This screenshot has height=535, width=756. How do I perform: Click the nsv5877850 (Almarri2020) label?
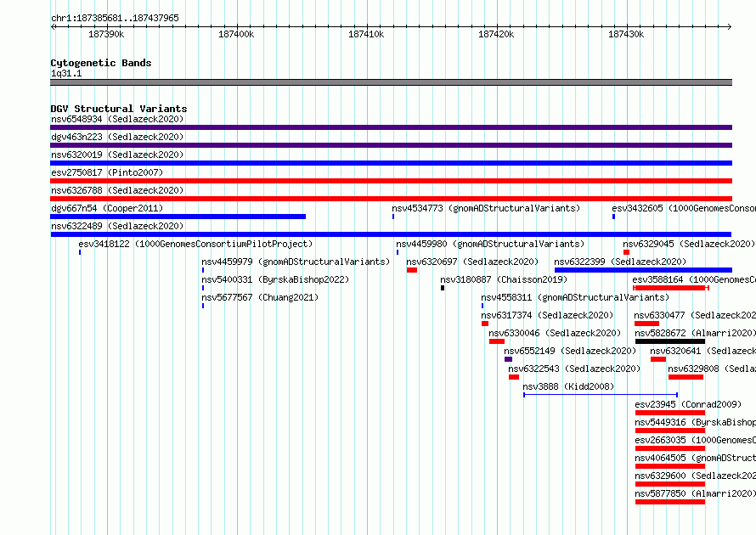coord(695,493)
